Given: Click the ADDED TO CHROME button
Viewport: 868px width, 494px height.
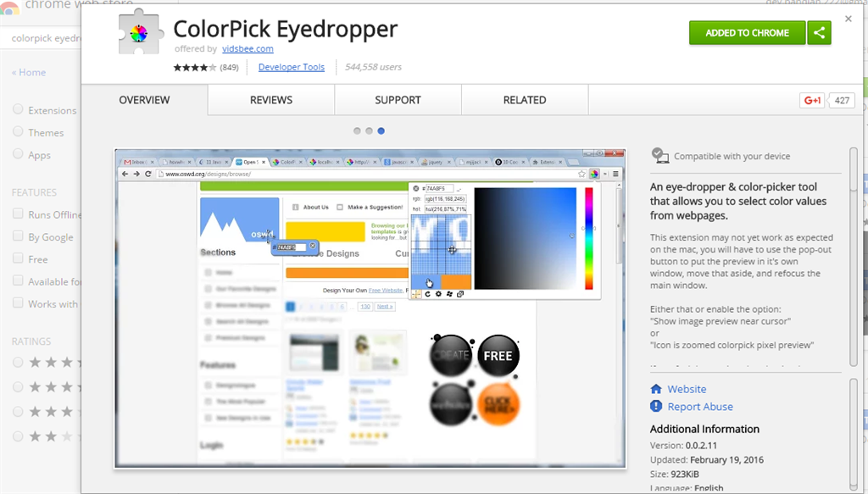Looking at the screenshot, I should pos(748,33).
